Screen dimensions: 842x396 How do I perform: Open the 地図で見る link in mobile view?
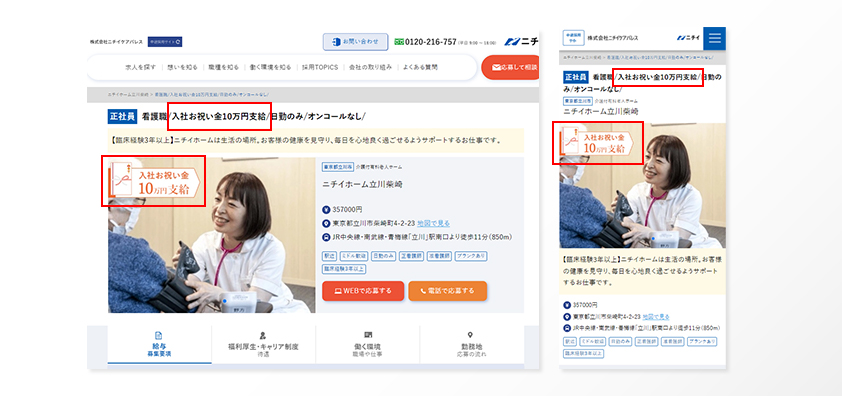click(656, 317)
